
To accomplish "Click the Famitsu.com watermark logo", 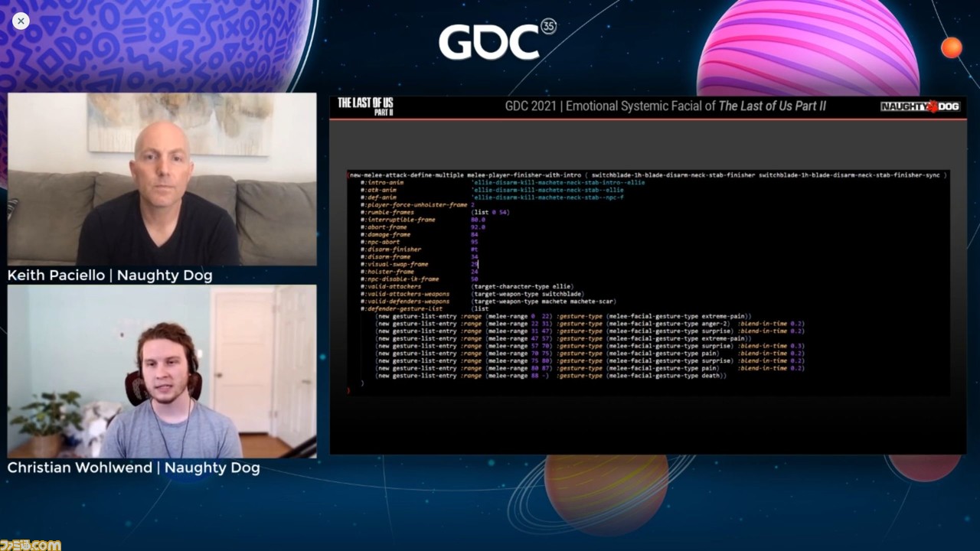I will tap(31, 544).
